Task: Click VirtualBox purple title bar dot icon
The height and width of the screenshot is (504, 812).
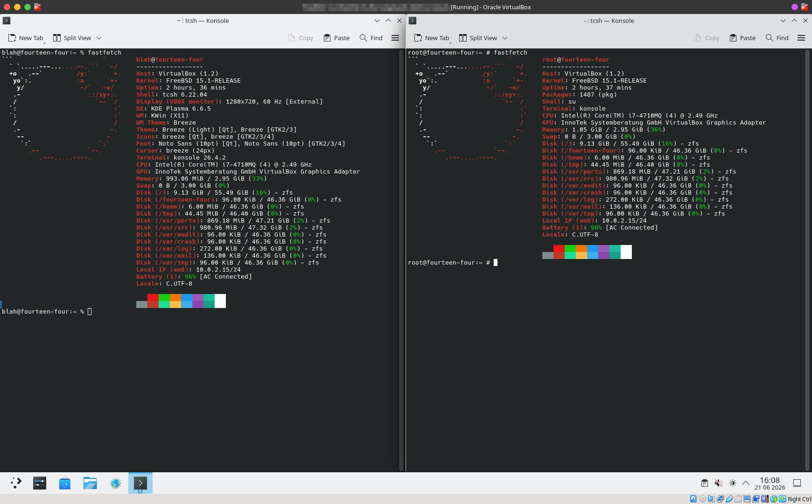Action: click(x=795, y=7)
